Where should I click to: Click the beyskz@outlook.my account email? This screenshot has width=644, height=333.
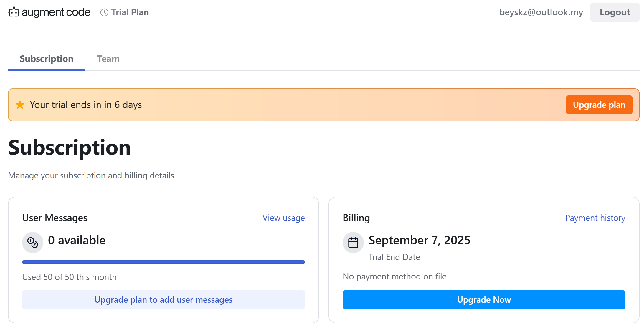(x=541, y=12)
